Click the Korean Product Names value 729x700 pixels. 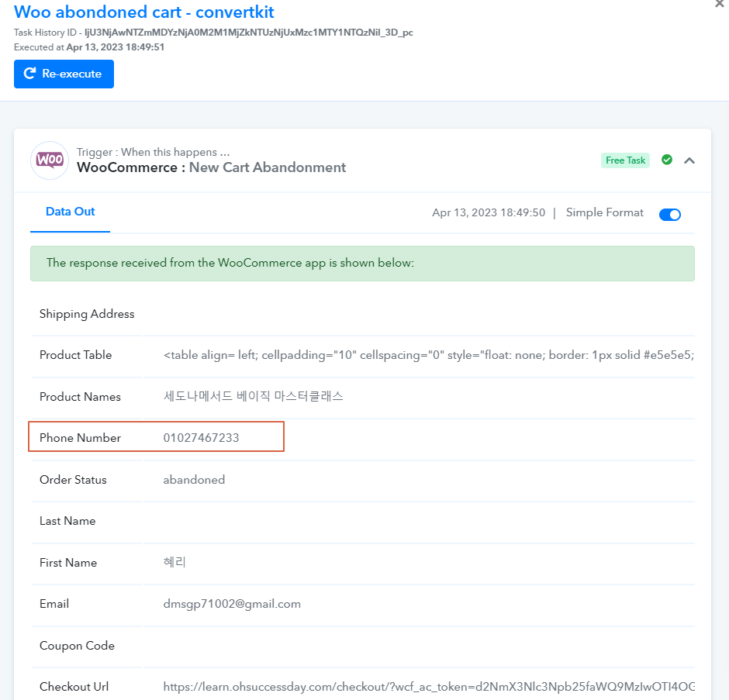click(254, 396)
